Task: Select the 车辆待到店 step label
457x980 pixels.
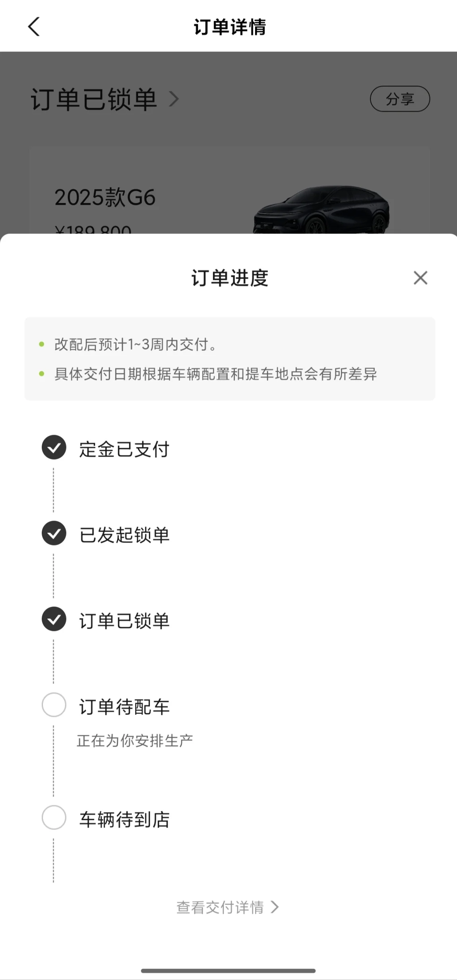Action: tap(124, 820)
